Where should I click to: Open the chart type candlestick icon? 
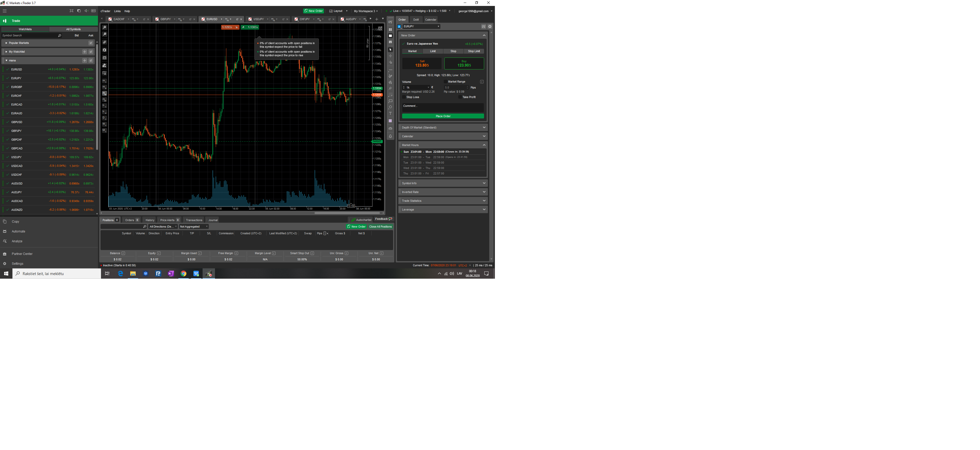point(104,42)
